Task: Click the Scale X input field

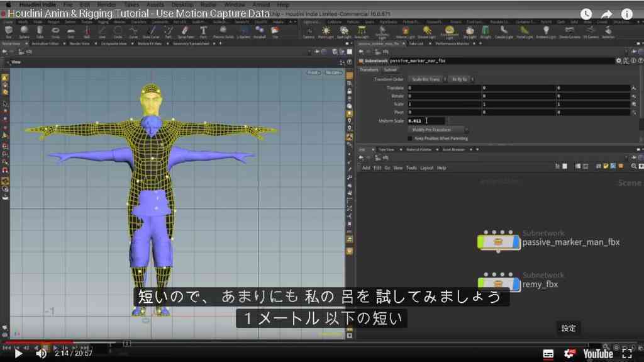Action: (444, 104)
